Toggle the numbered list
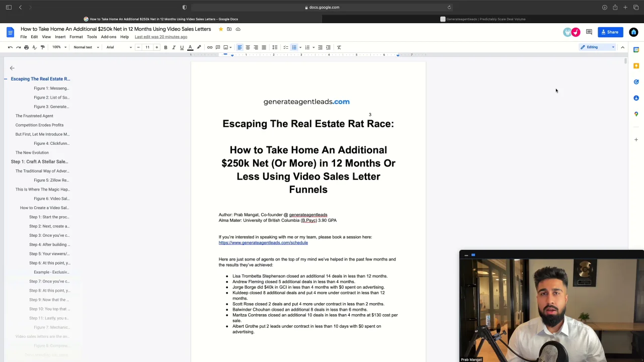The image size is (644, 362). pyautogui.click(x=307, y=47)
